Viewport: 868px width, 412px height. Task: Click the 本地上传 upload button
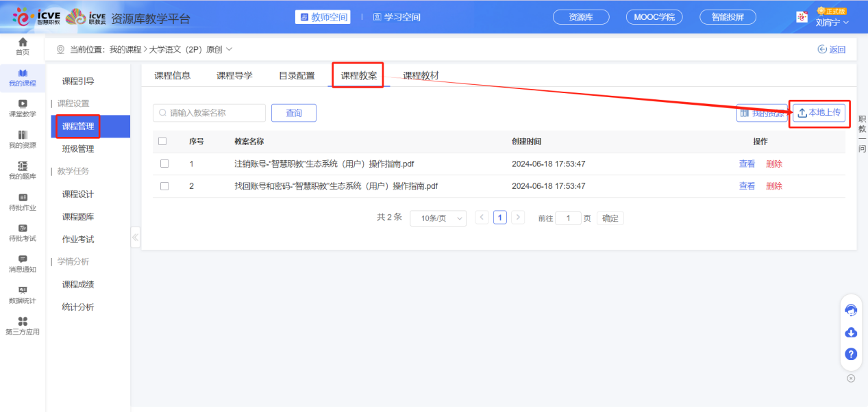pyautogui.click(x=819, y=112)
